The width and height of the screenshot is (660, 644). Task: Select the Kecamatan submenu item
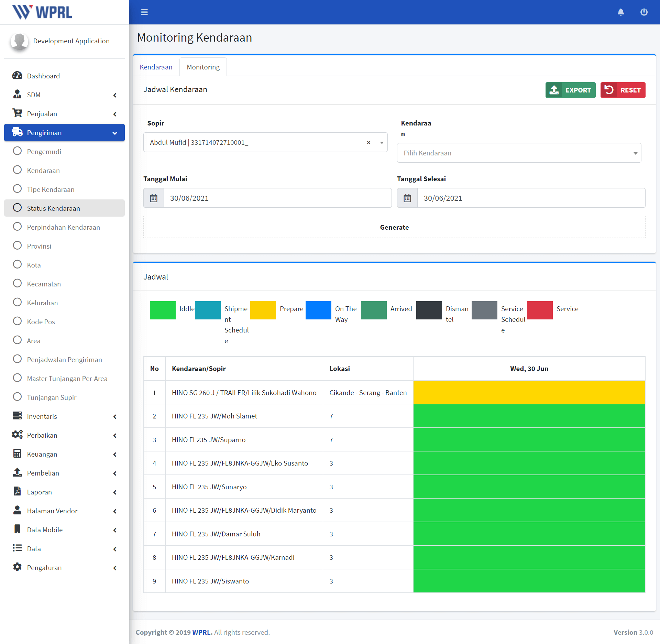coord(64,284)
